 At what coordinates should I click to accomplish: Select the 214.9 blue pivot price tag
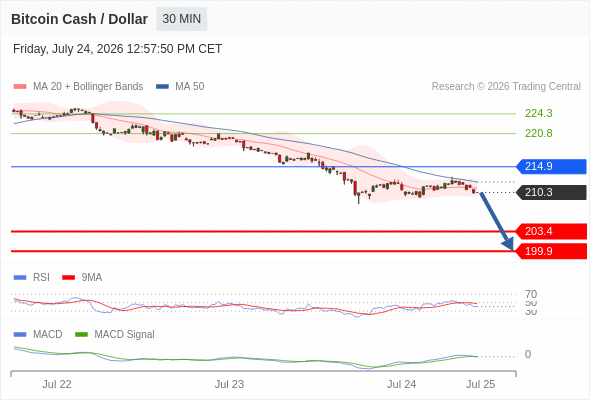click(x=551, y=166)
